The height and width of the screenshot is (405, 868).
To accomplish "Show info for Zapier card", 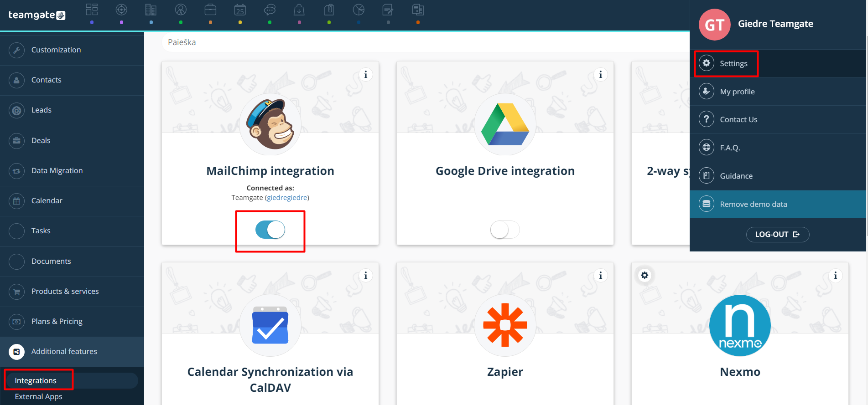I will 600,275.
